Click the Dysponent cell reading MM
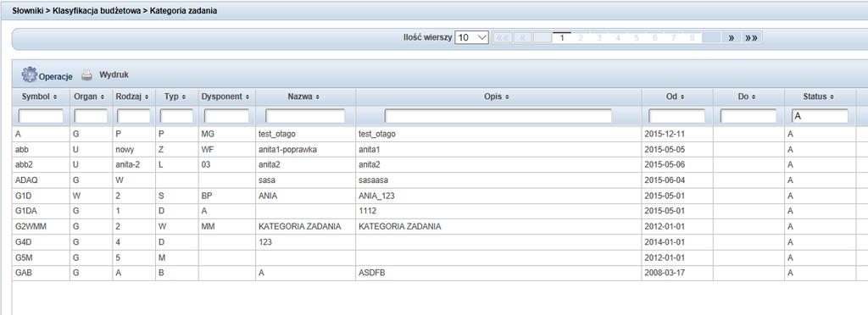This screenshot has height=315, width=868. 227,227
